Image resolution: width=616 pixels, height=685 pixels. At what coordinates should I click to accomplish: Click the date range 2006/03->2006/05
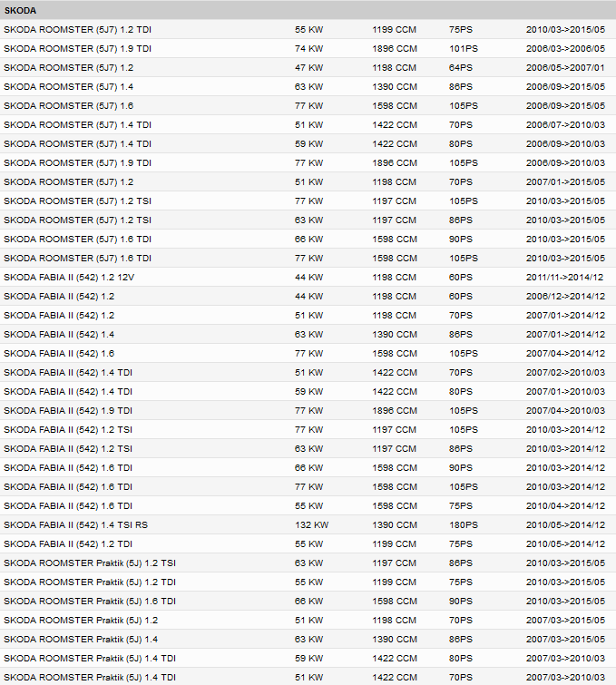click(x=565, y=48)
